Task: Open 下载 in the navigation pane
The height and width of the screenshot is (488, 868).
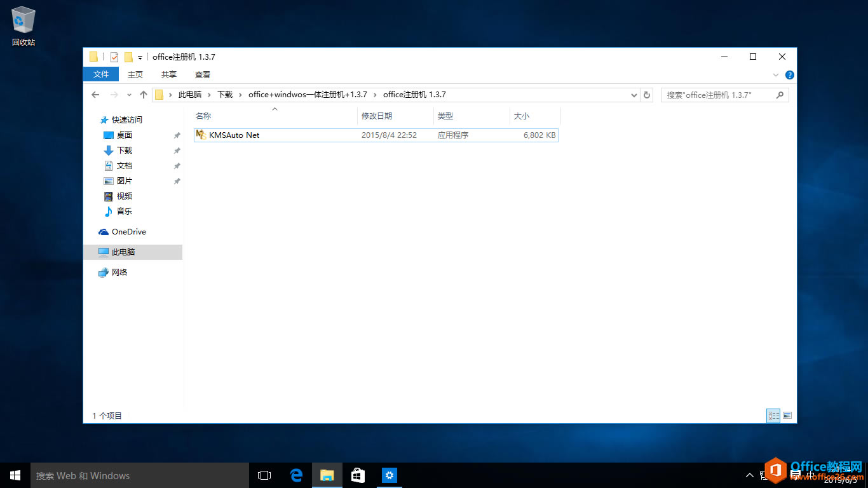Action: pos(124,150)
